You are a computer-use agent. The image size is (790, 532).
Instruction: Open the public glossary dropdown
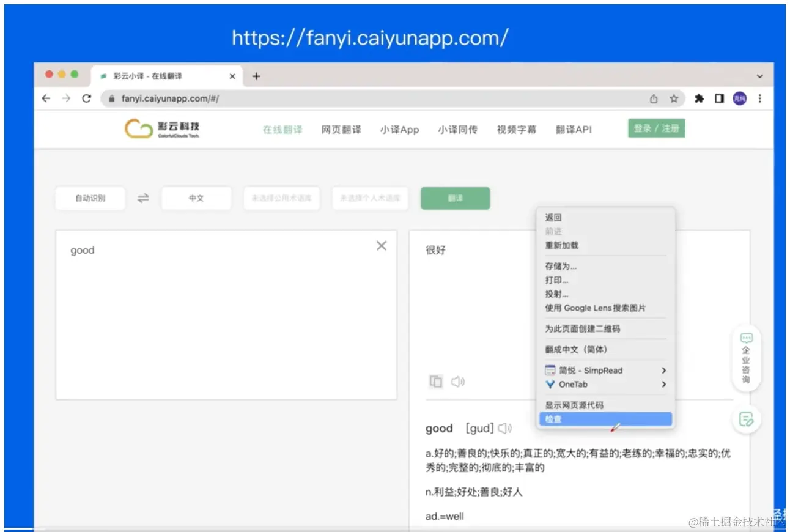click(282, 198)
